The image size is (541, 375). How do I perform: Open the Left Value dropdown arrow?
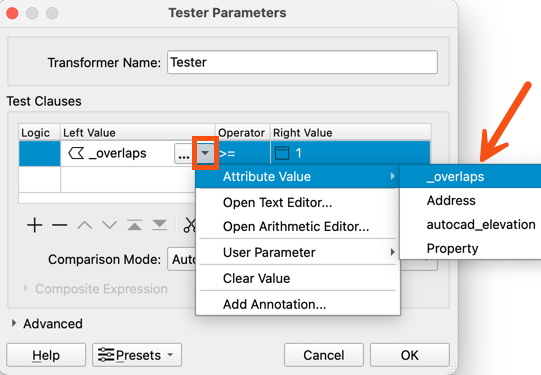point(205,153)
